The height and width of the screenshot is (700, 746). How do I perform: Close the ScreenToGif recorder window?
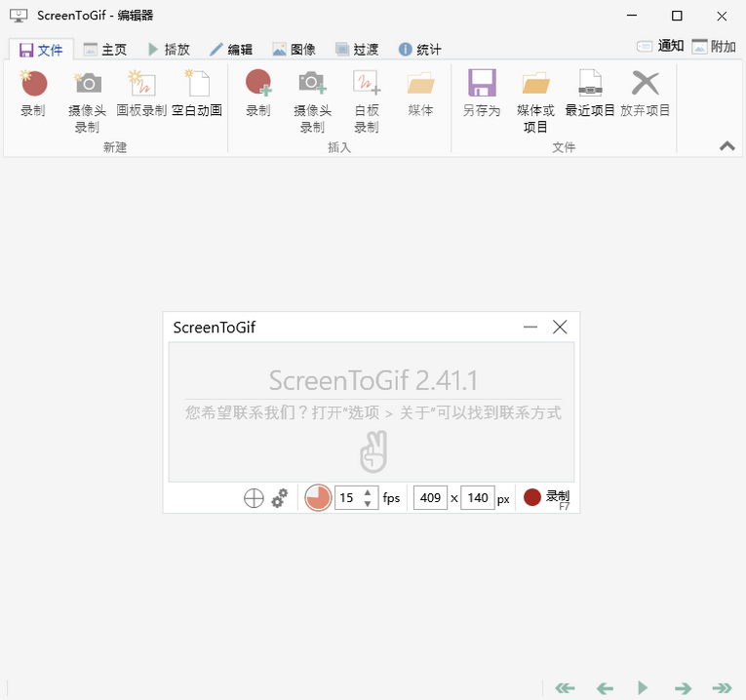[560, 328]
